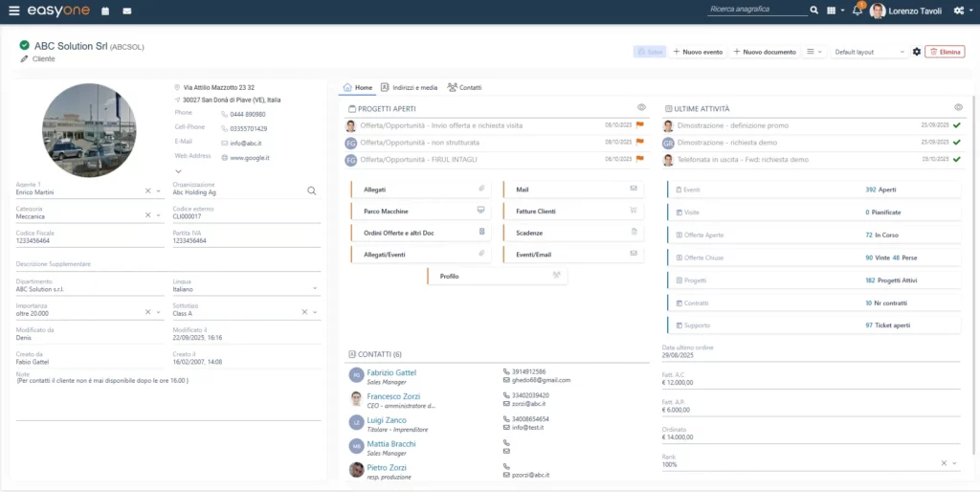The width and height of the screenshot is (980, 492).
Task: Open the Lingua dropdown
Action: [316, 288]
